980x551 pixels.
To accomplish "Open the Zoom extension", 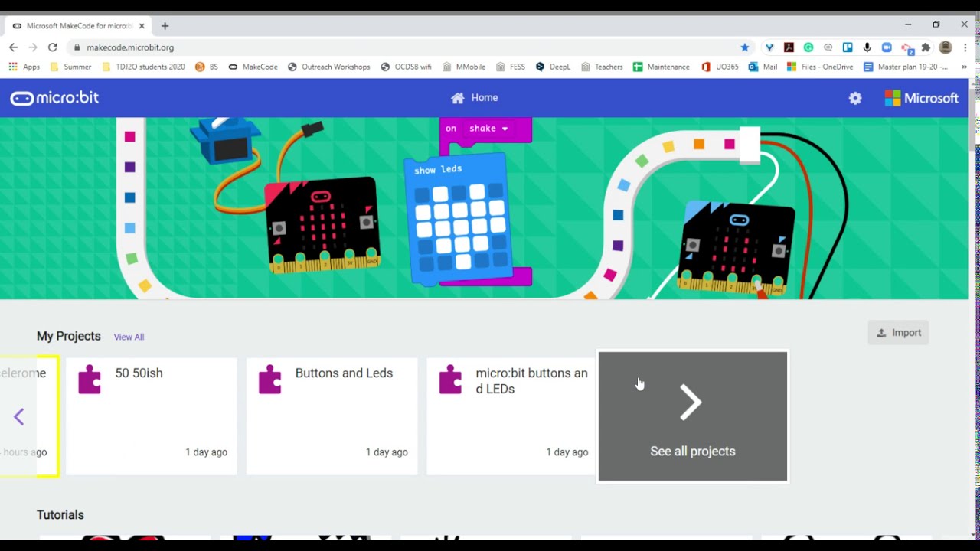I will (887, 47).
